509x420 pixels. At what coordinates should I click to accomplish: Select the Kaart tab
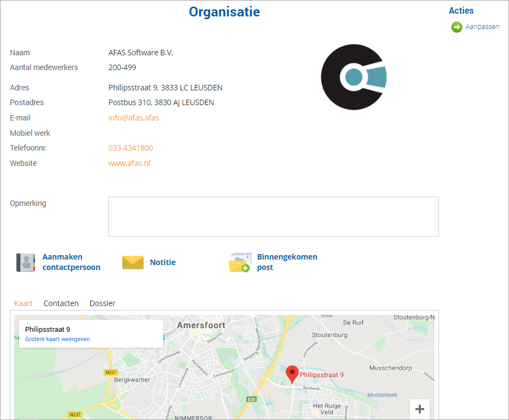click(24, 303)
